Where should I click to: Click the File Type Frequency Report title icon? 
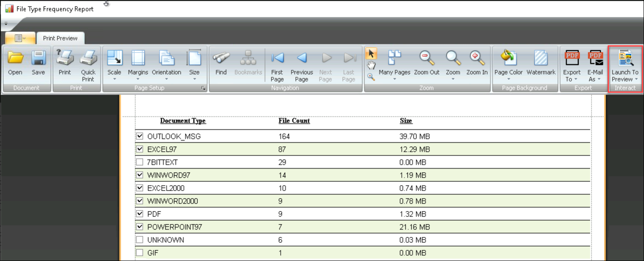click(9, 9)
